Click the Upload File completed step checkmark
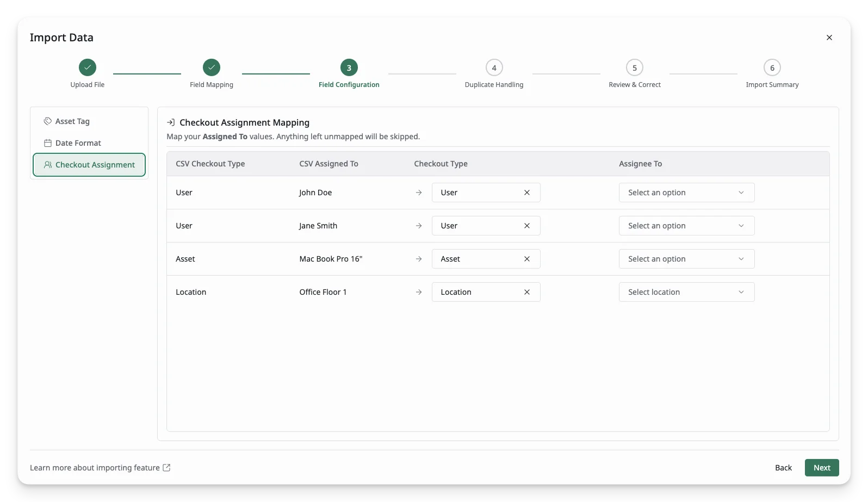This screenshot has height=502, width=868. [x=88, y=67]
